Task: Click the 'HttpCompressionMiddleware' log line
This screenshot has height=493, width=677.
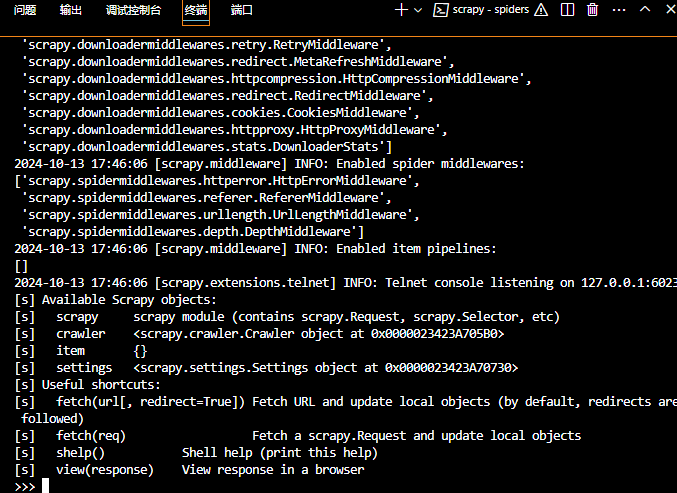Action: [x=276, y=79]
